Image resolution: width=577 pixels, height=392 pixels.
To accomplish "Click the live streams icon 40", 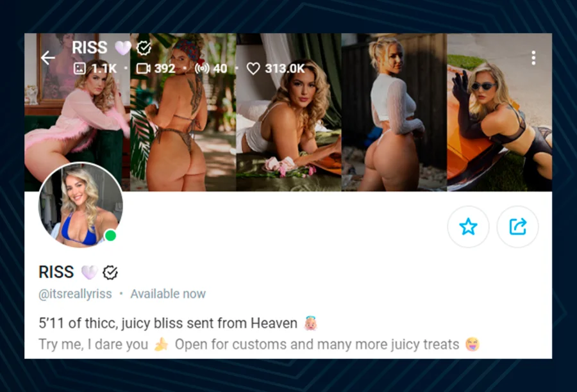I will click(x=202, y=69).
